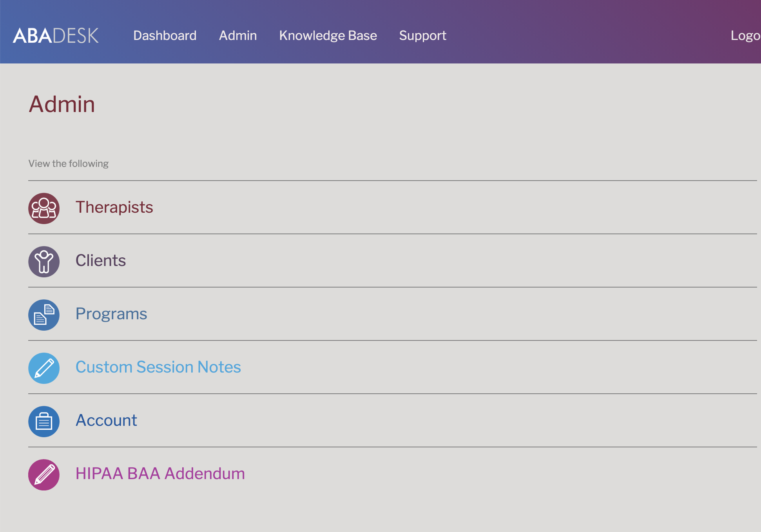Viewport: 761px width, 532px height.
Task: Click the Logout link at top right
Action: (745, 36)
